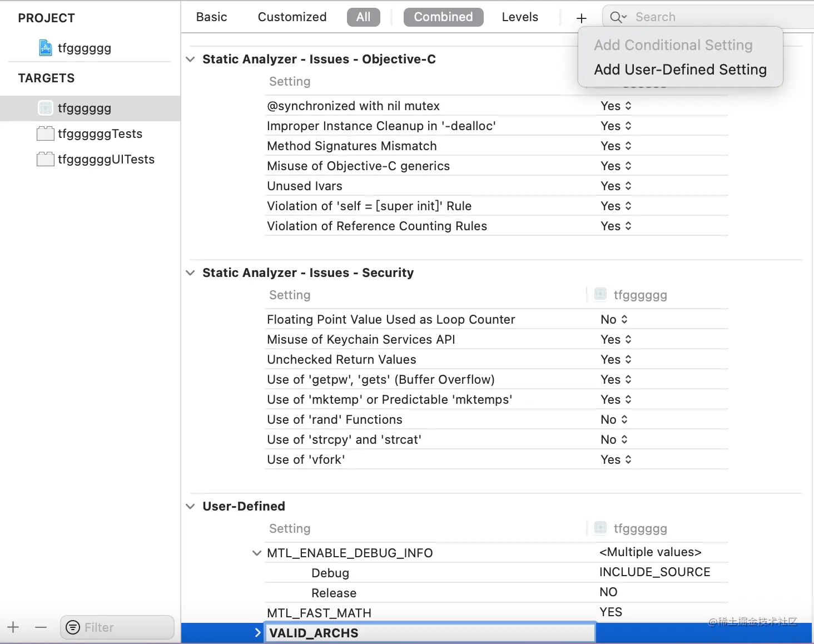Open value popup for Improper Instance Cleanup

(616, 126)
